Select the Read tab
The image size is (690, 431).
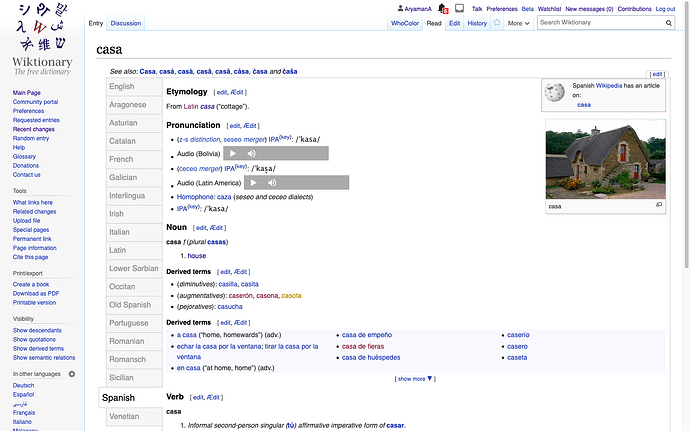[x=434, y=23]
